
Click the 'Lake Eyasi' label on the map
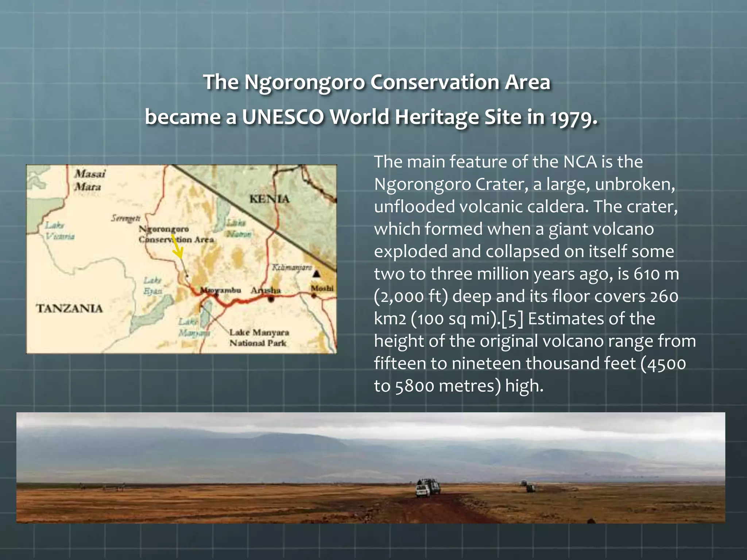pyautogui.click(x=152, y=285)
